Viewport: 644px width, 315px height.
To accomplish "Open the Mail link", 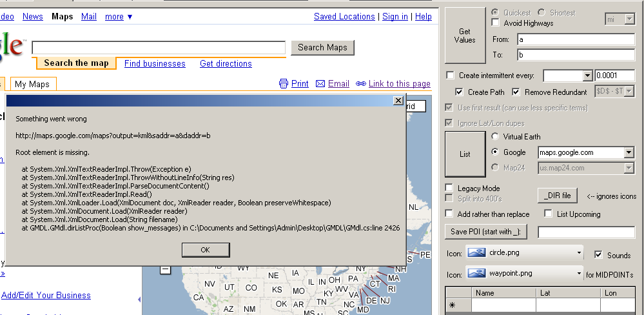I will coord(89,16).
